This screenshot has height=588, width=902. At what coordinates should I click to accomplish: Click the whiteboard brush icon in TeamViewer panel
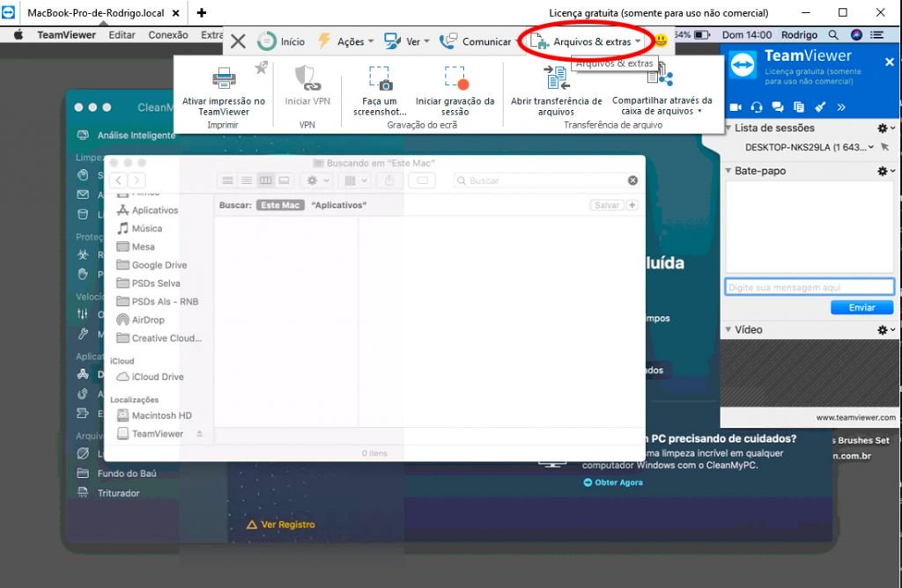click(820, 107)
